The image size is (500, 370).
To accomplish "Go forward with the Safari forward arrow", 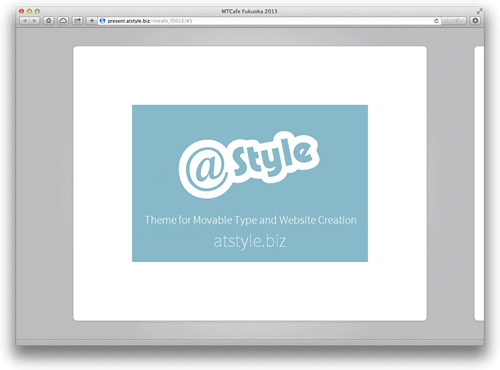I will point(35,21).
